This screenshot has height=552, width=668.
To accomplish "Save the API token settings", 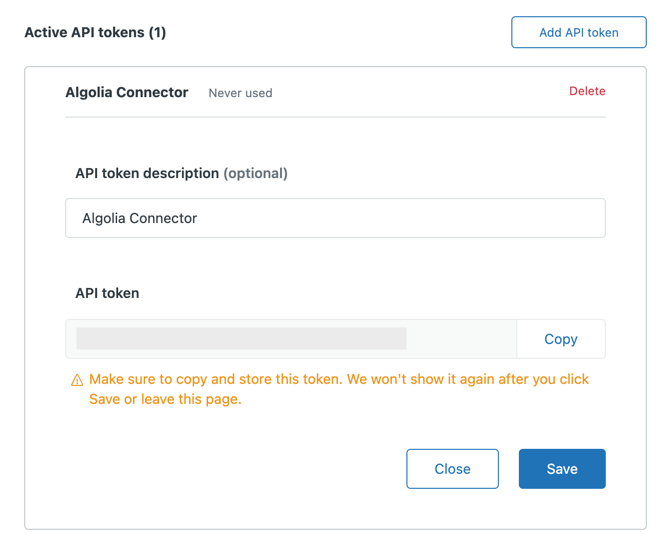I will coord(561,469).
